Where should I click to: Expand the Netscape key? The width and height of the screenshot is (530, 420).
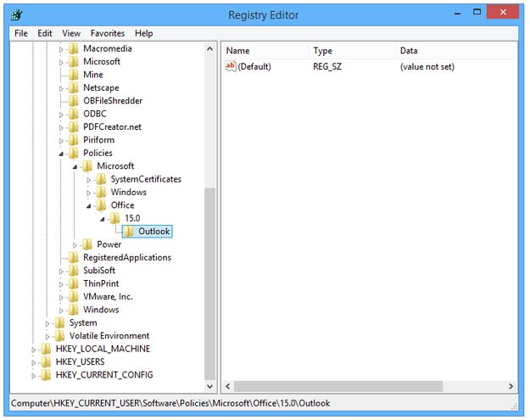click(61, 88)
